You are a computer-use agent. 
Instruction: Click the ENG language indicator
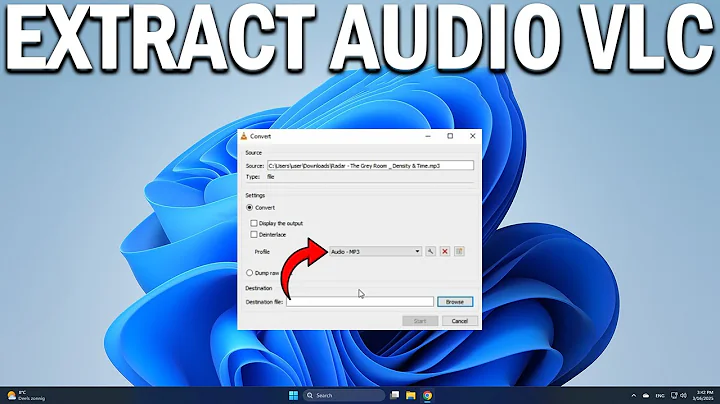[660, 395]
